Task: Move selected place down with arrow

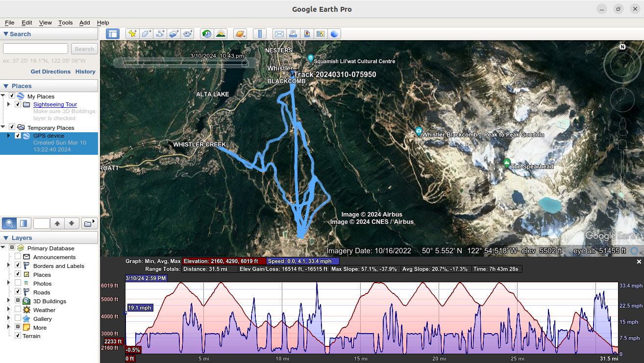Action: tap(72, 224)
